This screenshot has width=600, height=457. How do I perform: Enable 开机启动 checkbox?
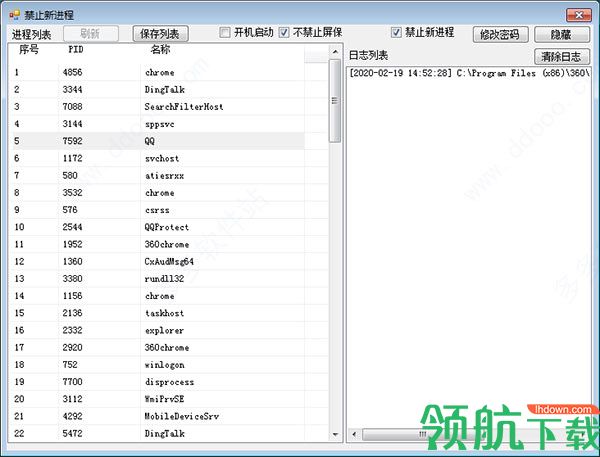click(225, 33)
